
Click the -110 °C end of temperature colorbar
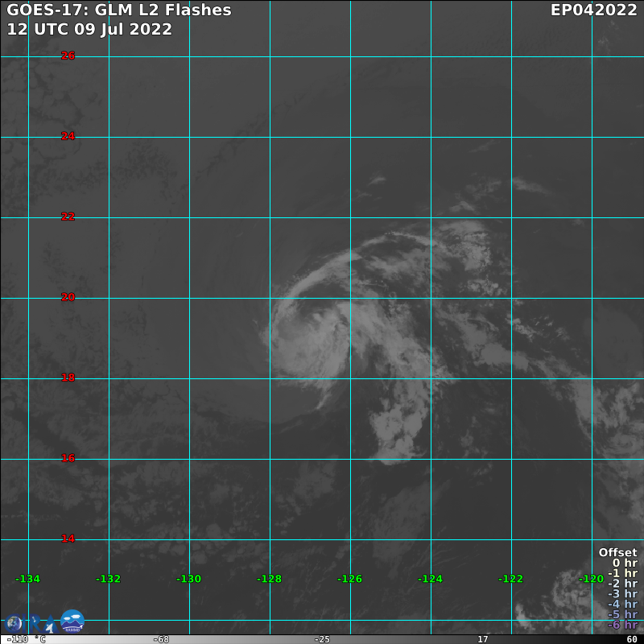(x=17, y=639)
